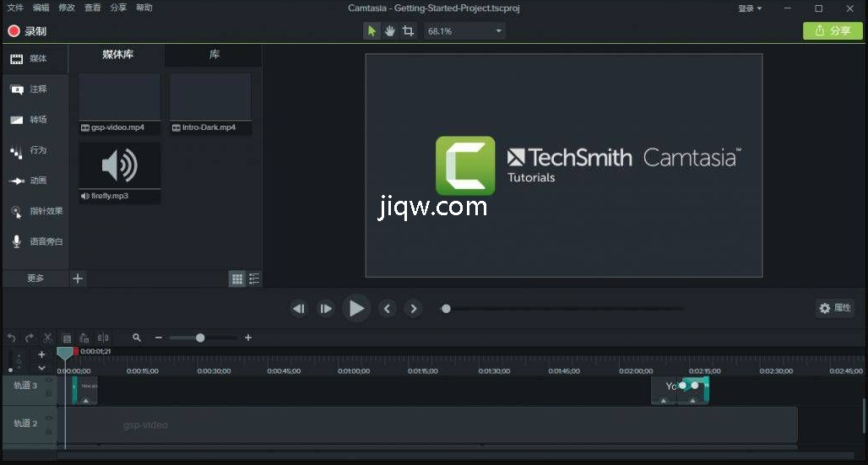The image size is (868, 465).
Task: Click the timeline zoom slider handle
Action: point(200,338)
